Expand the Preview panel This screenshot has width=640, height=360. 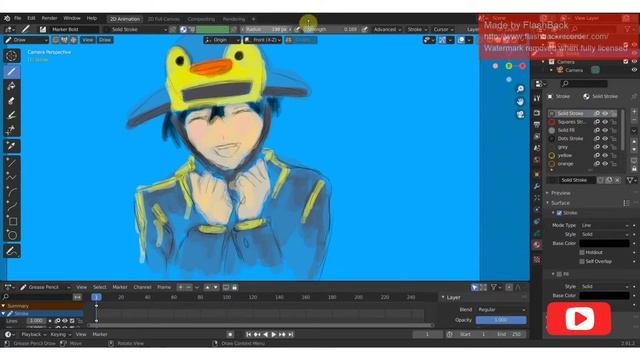click(x=560, y=193)
